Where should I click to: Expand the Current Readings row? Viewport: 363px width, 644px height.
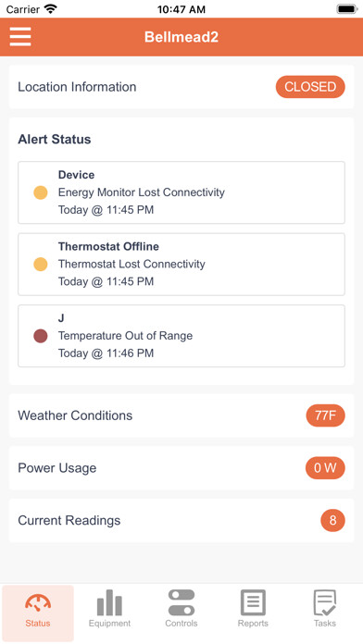coord(181,520)
